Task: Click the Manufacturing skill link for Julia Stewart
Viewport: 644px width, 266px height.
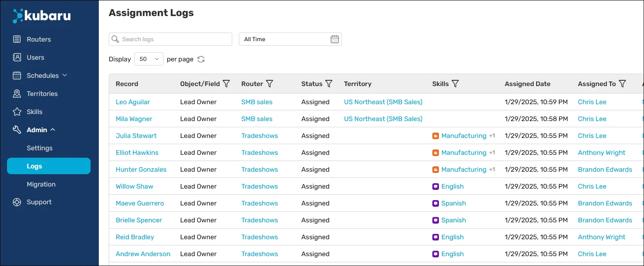Action: [x=464, y=136]
